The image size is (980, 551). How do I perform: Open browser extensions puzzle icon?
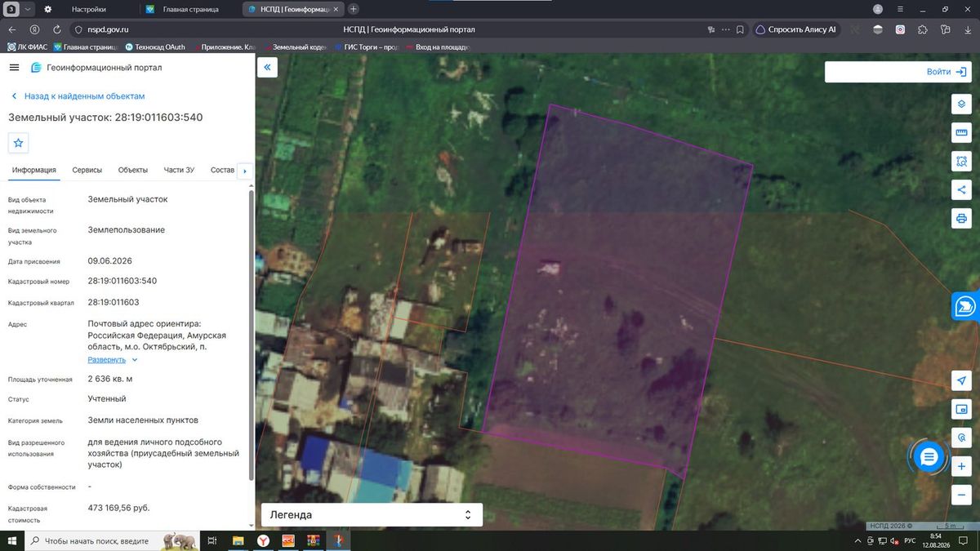(922, 29)
